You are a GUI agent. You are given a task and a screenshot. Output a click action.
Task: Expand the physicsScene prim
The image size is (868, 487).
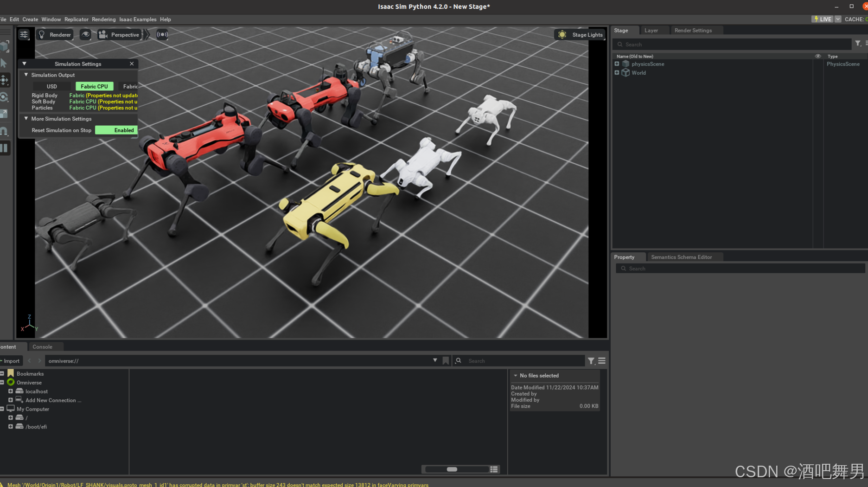617,64
